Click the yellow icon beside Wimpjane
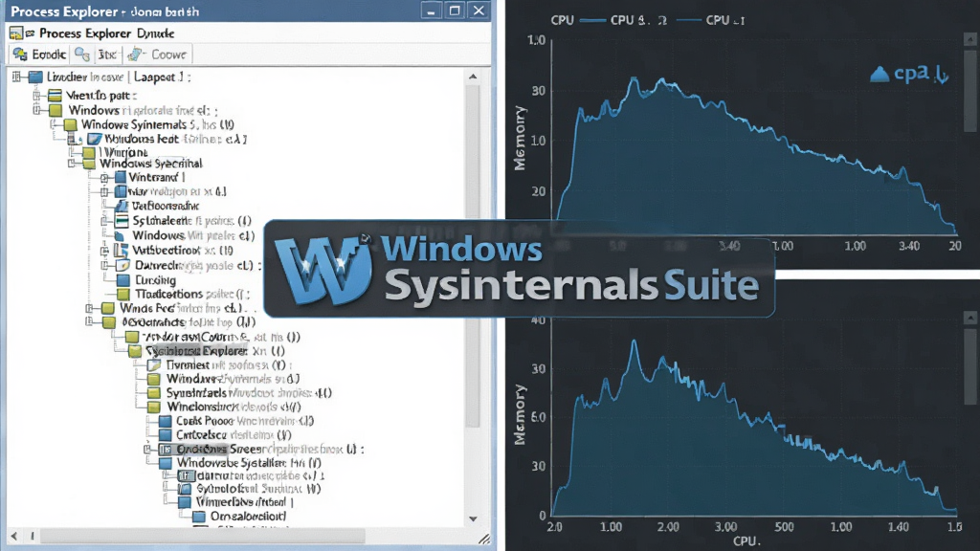Image resolution: width=980 pixels, height=551 pixels. click(89, 152)
